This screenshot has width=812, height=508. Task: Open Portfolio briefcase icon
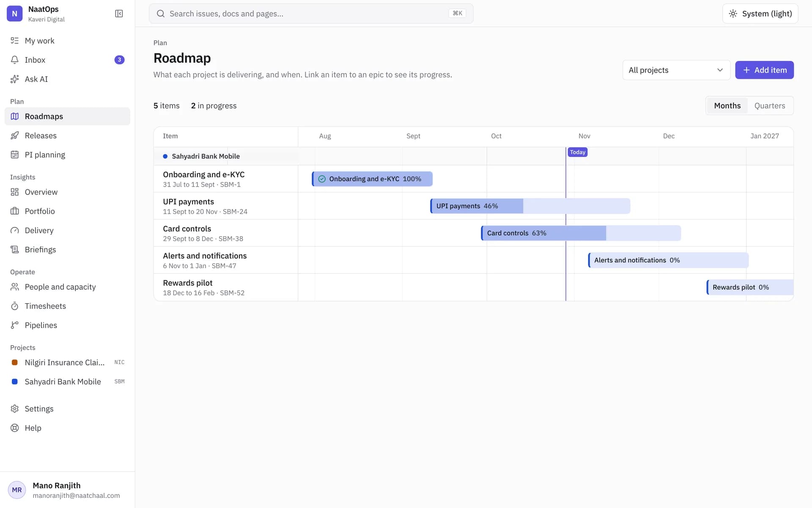pyautogui.click(x=15, y=211)
